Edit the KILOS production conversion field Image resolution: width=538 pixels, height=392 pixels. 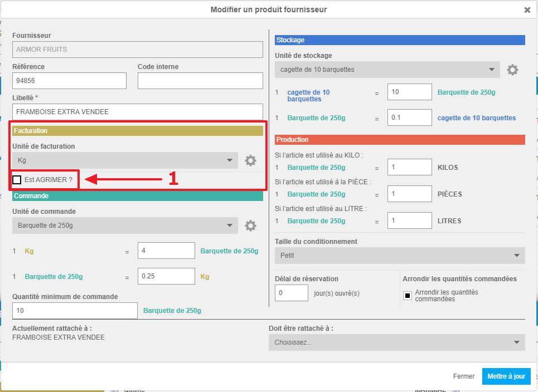click(x=410, y=167)
